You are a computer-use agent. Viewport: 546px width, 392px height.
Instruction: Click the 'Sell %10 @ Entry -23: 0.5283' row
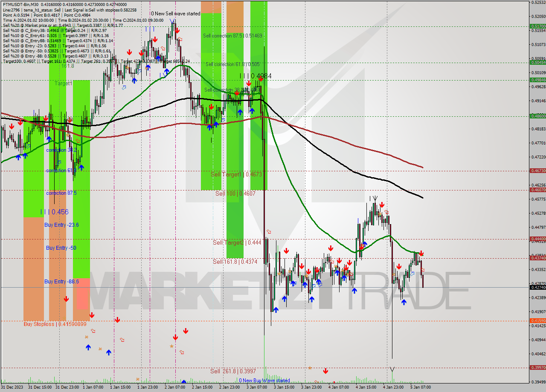(x=55, y=46)
